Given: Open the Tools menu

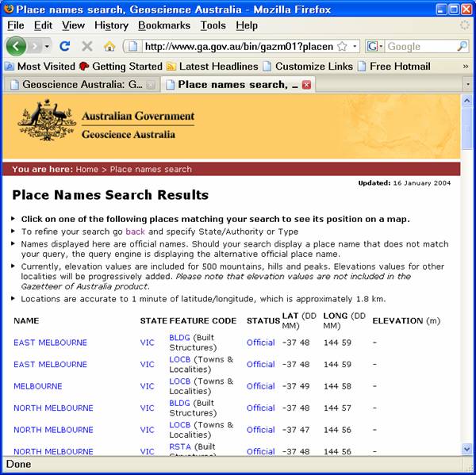Looking at the screenshot, I should 213,25.
